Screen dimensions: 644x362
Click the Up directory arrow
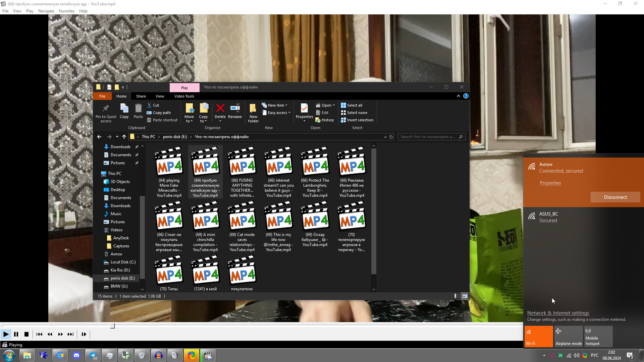124,137
